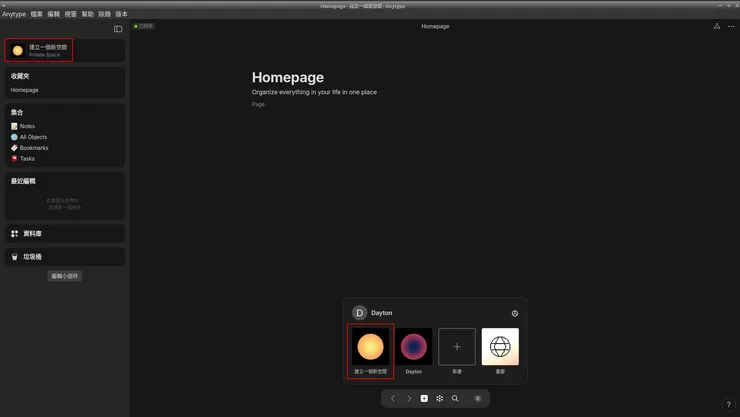
Task: Open the relations graph icon in header
Action: tap(717, 26)
